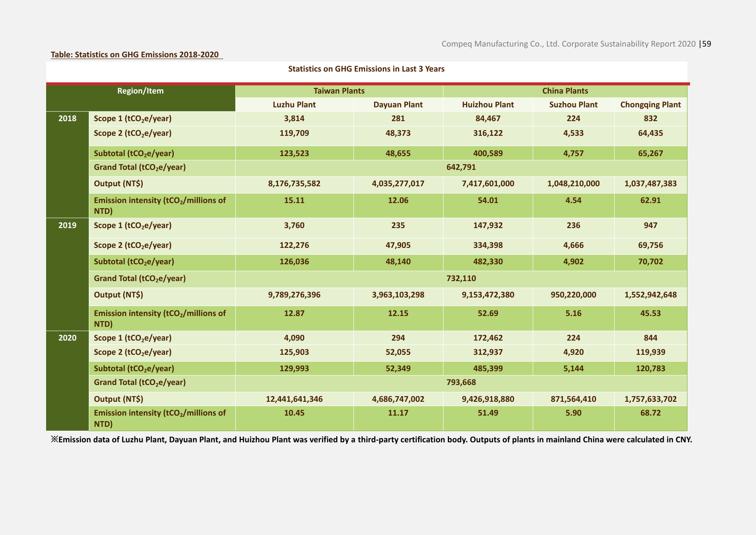The image size is (756, 535).
Task: Select Luzhu 2018 Scope 1 value 3,814
Action: point(294,119)
